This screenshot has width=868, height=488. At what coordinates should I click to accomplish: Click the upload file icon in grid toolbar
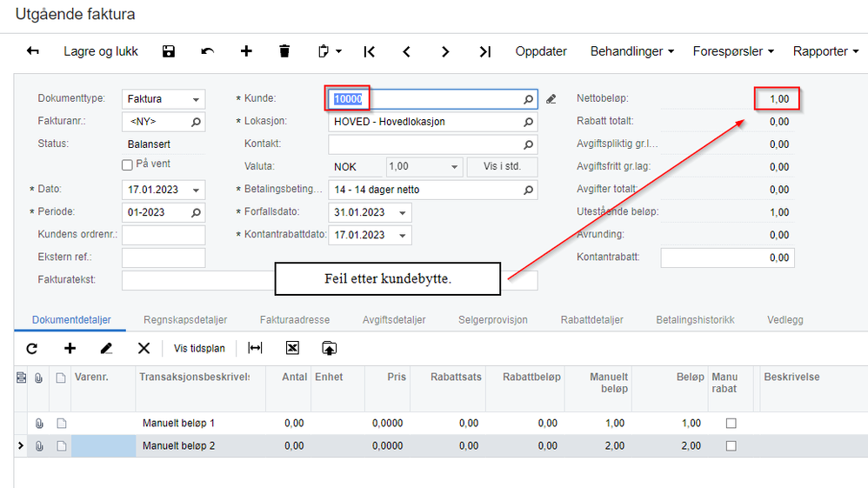point(330,348)
